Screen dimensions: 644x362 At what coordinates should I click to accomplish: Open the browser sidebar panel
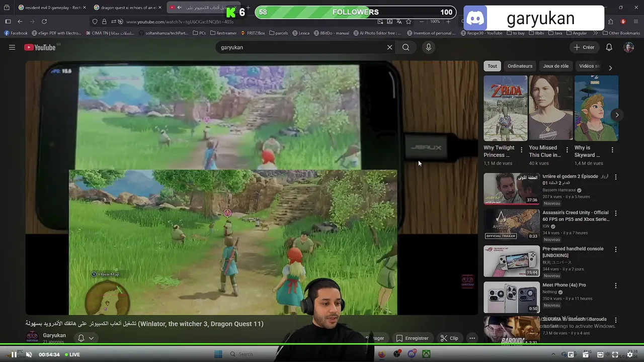[8, 22]
